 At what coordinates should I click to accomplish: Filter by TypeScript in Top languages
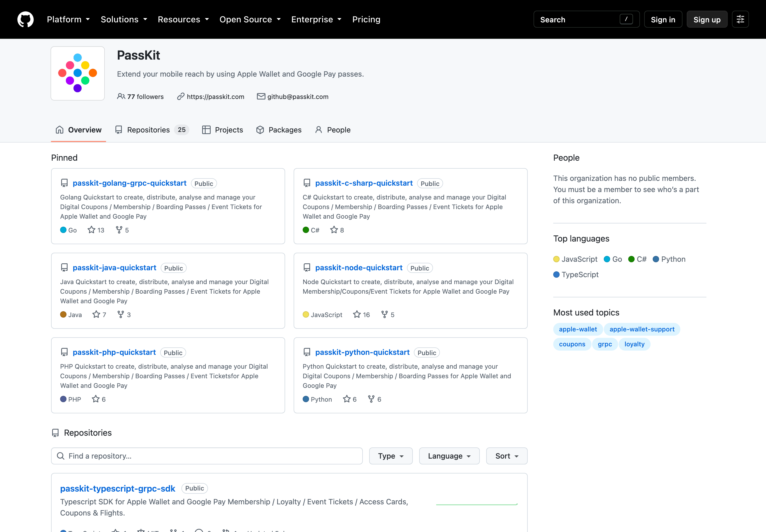(576, 274)
